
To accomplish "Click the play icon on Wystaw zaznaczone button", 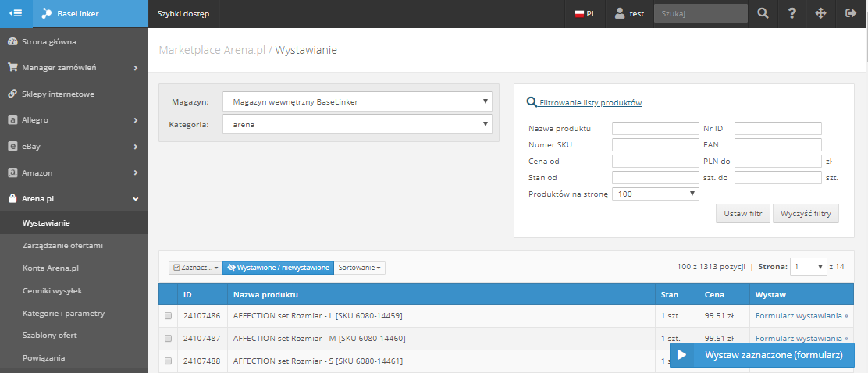I will 682,355.
